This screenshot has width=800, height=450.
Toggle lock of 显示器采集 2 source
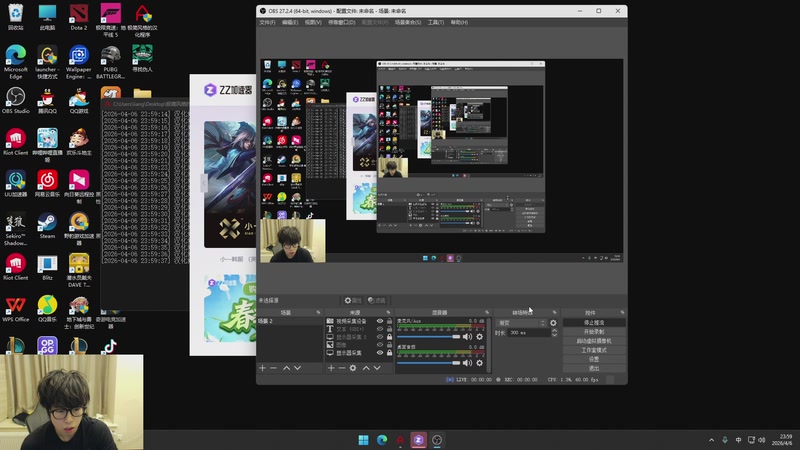(389, 337)
